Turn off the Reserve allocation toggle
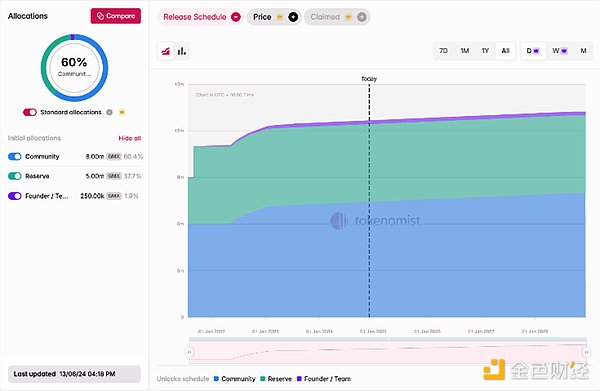 15,176
